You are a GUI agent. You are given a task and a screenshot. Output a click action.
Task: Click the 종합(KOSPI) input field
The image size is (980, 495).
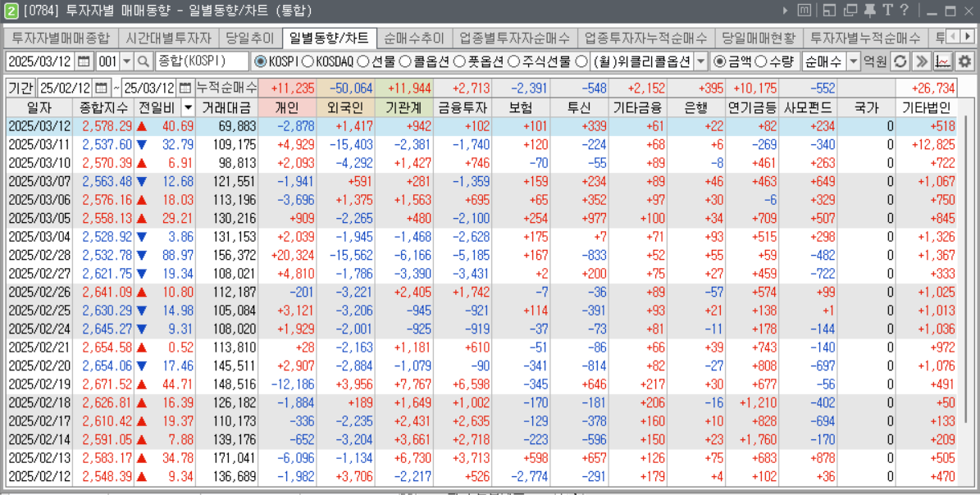(202, 61)
